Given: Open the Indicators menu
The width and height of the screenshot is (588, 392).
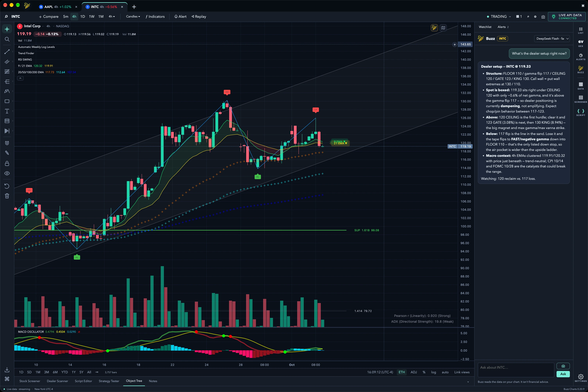Looking at the screenshot, I should 155,17.
